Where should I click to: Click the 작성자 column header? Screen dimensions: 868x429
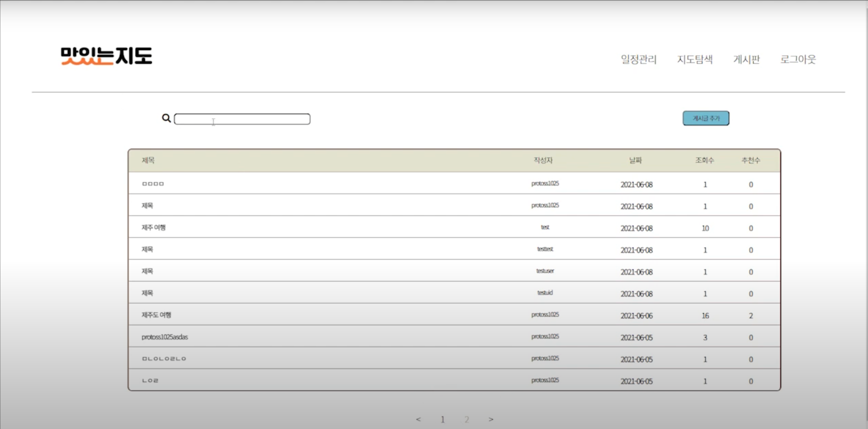(543, 160)
